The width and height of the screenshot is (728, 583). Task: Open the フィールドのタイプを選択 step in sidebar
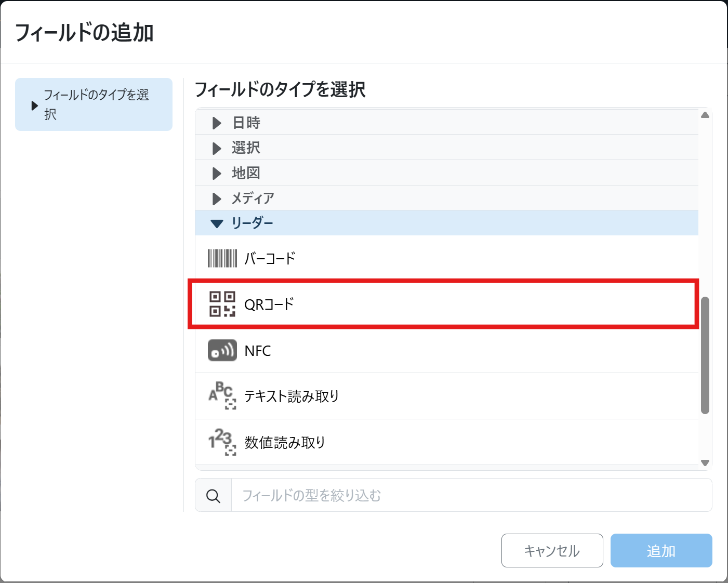[94, 104]
